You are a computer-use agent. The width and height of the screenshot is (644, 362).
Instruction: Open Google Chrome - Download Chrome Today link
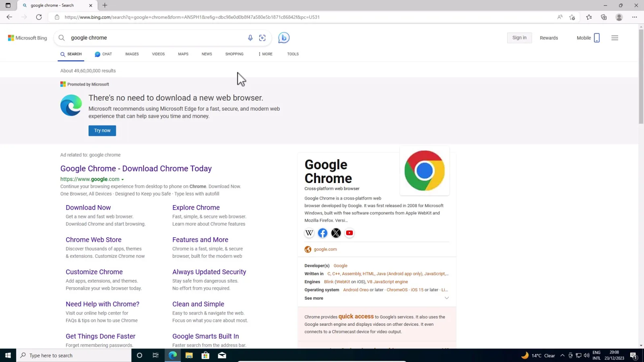tap(136, 169)
